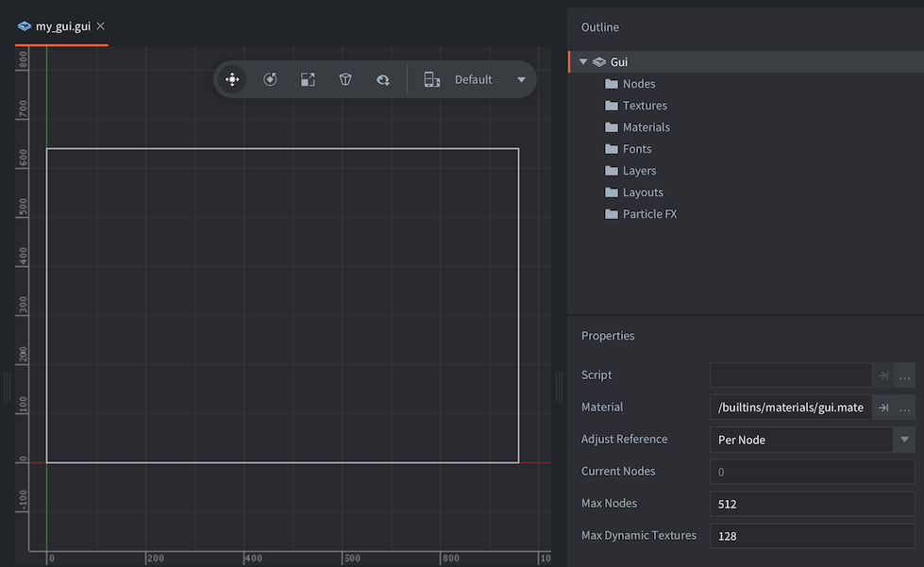Select the Particle FX folder
The height and width of the screenshot is (567, 924).
tap(649, 213)
